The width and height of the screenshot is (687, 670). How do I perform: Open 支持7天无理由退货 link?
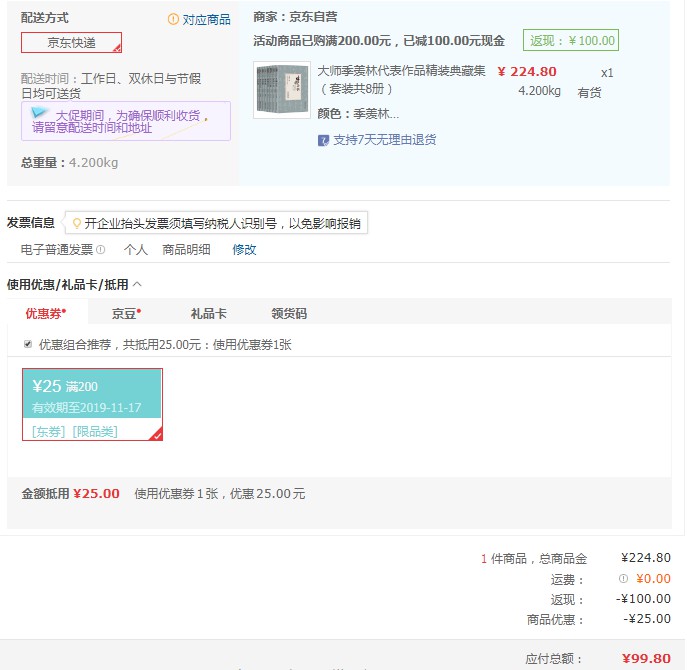385,140
